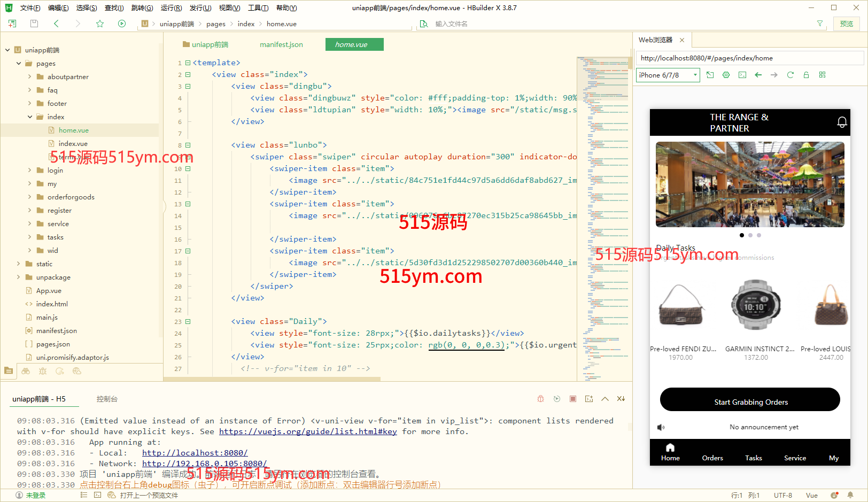
Task: Bookmark with the star icon in toolbar
Action: (x=100, y=24)
